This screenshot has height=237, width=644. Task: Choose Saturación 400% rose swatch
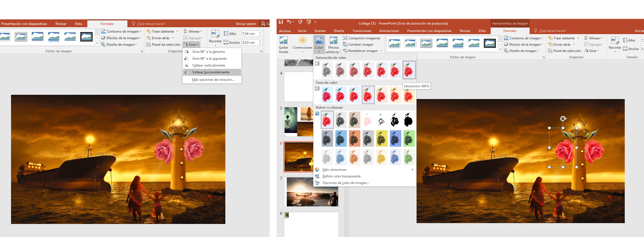[409, 70]
